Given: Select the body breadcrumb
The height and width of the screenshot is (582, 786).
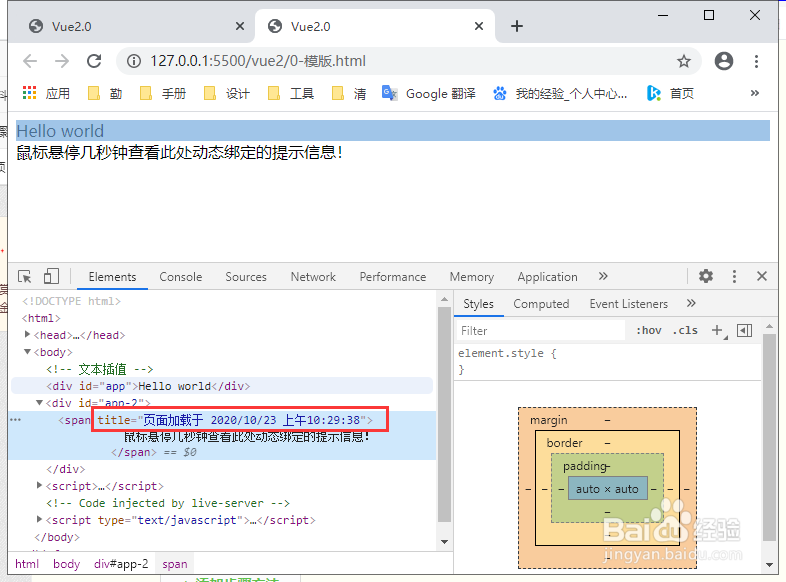Looking at the screenshot, I should (67, 564).
